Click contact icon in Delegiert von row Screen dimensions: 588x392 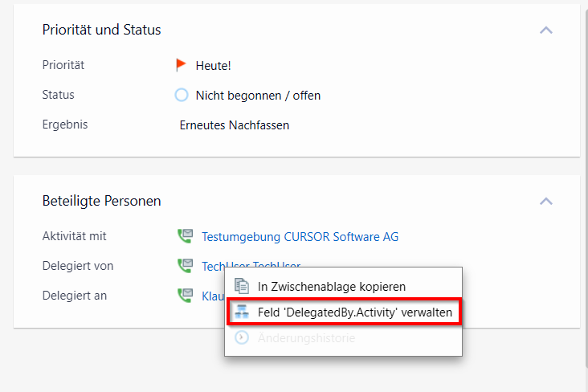tap(186, 266)
